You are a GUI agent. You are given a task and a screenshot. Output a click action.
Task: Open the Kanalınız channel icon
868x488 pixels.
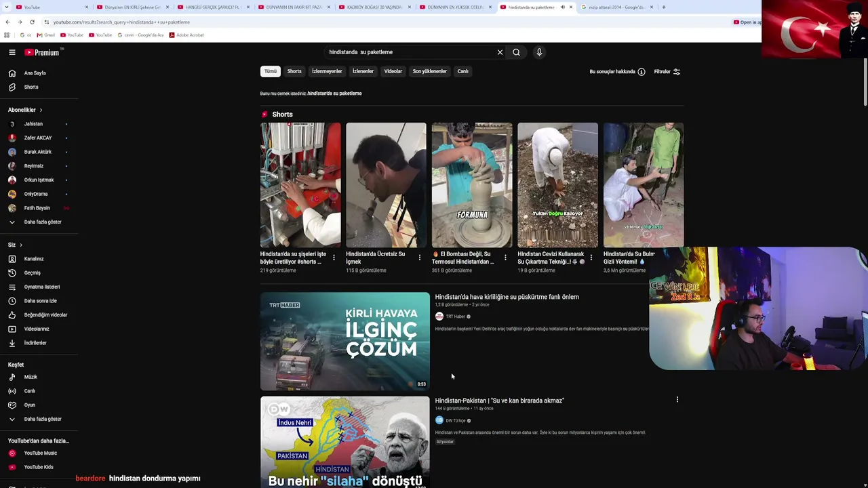tap(12, 259)
